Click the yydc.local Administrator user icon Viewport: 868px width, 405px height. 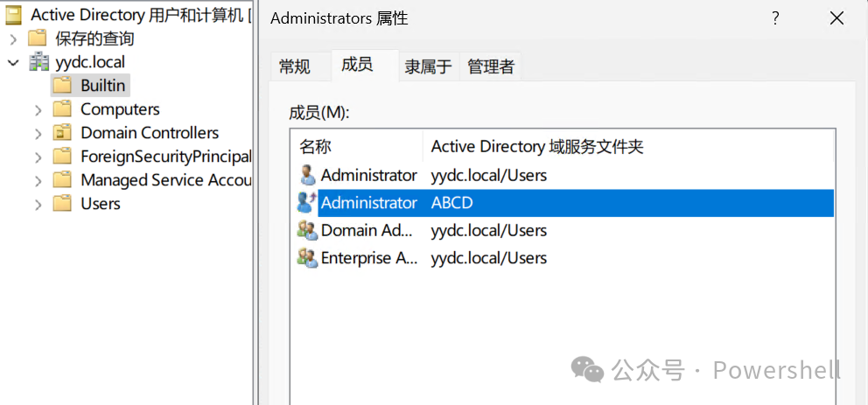pyautogui.click(x=307, y=176)
